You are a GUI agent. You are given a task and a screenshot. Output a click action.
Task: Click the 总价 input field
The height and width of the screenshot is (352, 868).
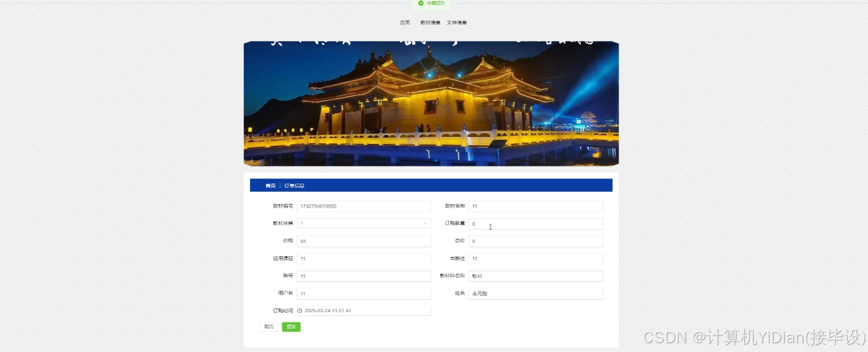pos(536,241)
